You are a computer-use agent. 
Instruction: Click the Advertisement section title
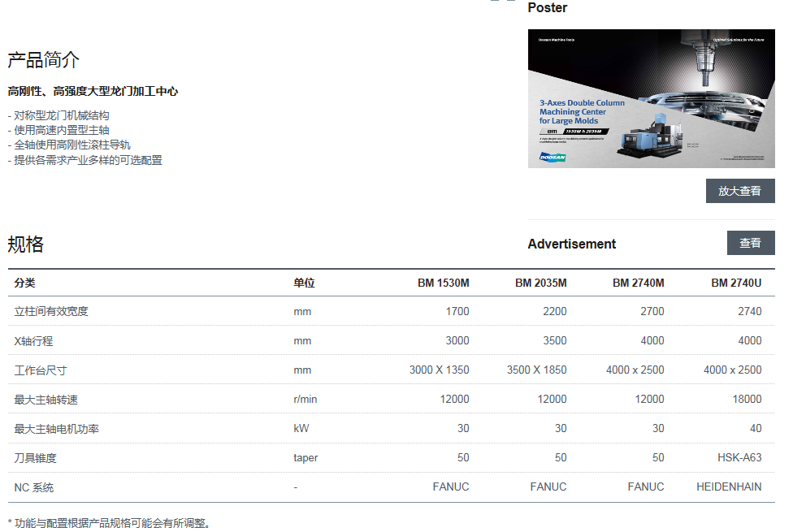pos(571,244)
